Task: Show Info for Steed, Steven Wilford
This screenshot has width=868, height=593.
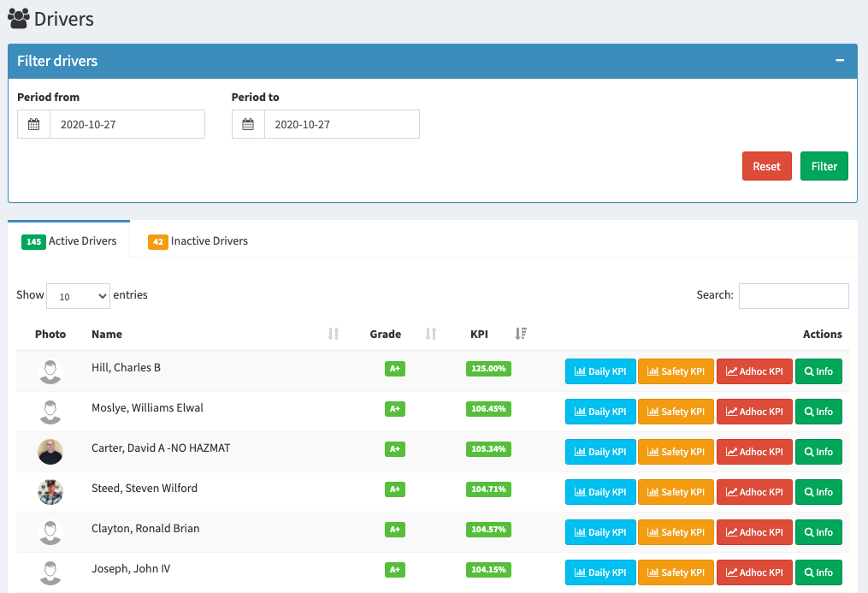Action: click(x=818, y=492)
